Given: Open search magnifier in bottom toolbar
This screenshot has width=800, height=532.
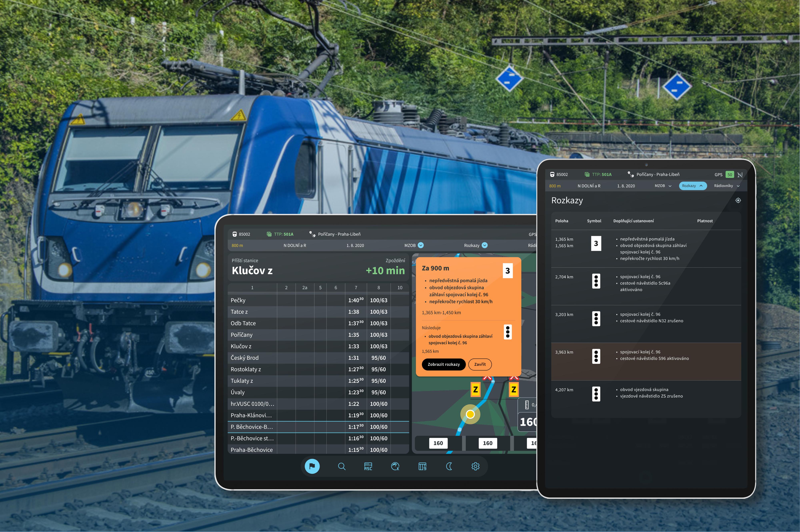Looking at the screenshot, I should coord(342,466).
